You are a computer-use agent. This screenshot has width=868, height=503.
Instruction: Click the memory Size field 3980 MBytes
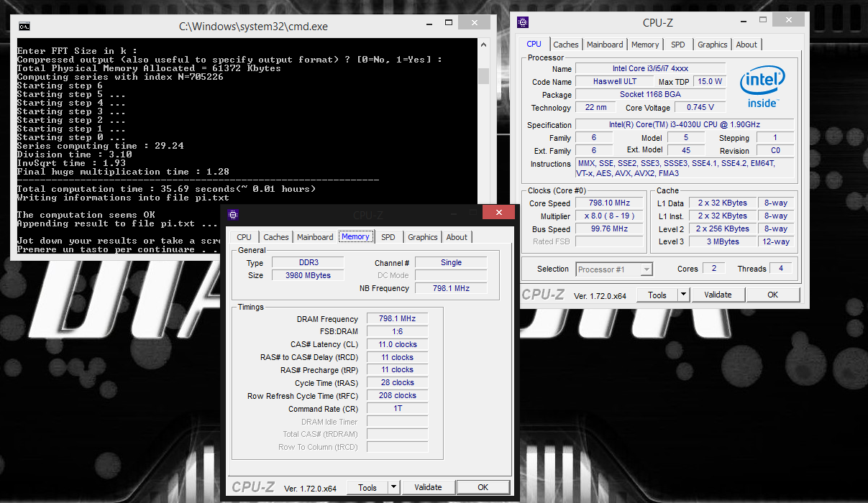pyautogui.click(x=307, y=275)
